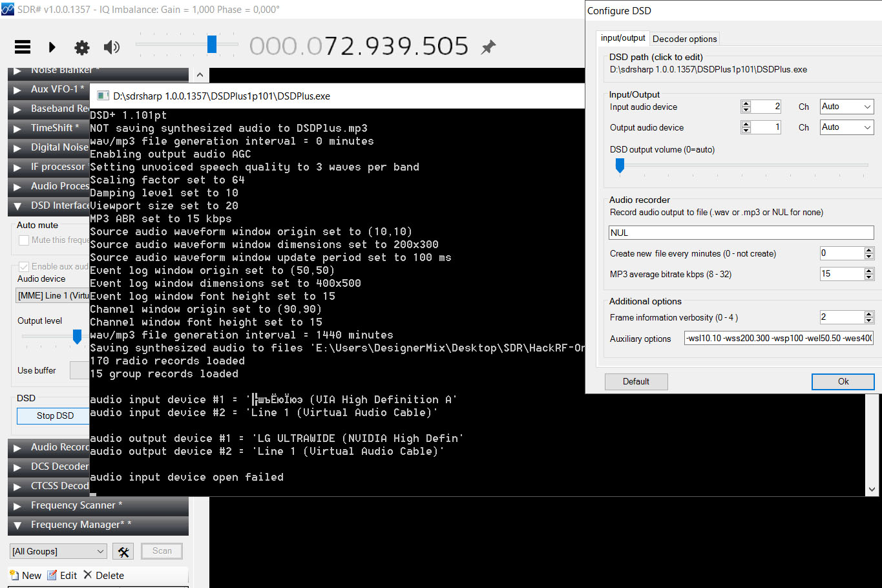Click Edit in Frequency Manager
Viewport: 882px width, 588px height.
62,575
